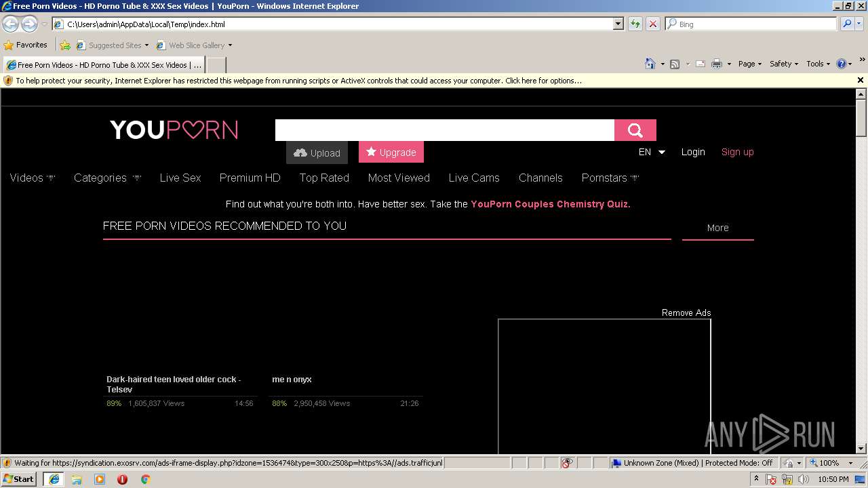Screen dimensions: 868x488
Task: Open the Bing search provider dropdown
Action: (x=859, y=24)
